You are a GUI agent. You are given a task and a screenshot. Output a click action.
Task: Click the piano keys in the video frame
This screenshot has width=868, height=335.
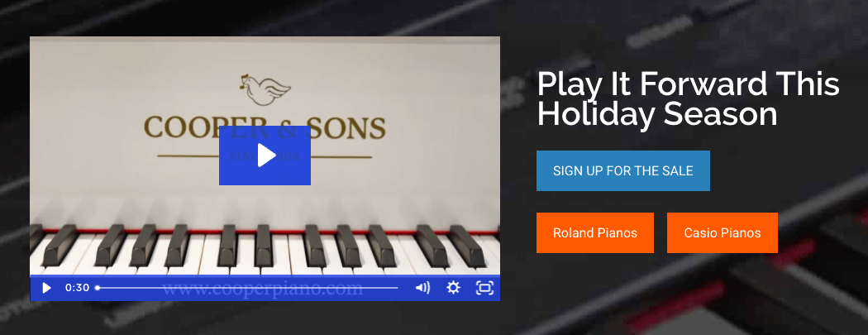pos(265,247)
